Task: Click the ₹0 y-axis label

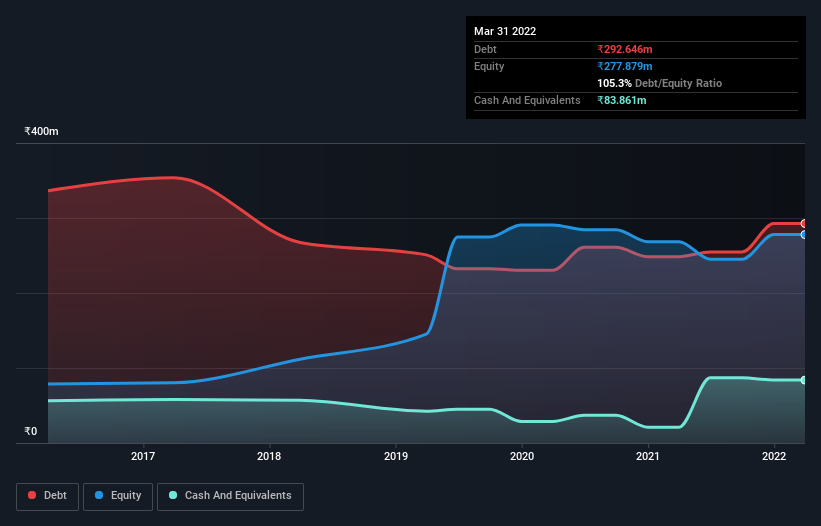Action: [x=31, y=431]
